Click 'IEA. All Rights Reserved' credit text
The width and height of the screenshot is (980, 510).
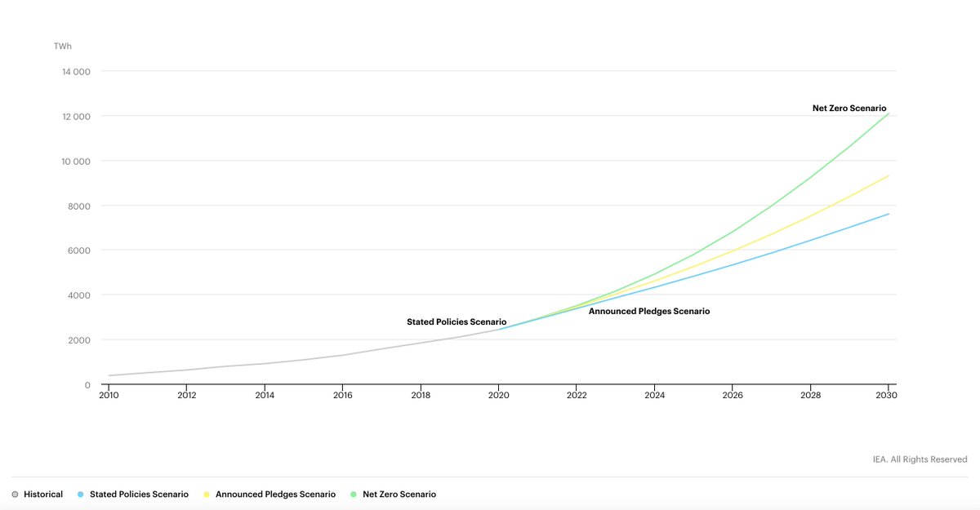pos(920,459)
